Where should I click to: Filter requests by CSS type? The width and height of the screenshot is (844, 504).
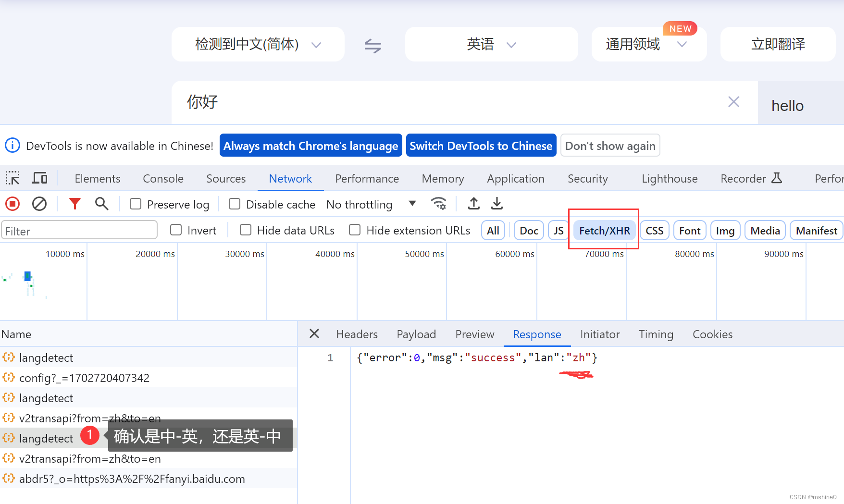[x=654, y=231]
